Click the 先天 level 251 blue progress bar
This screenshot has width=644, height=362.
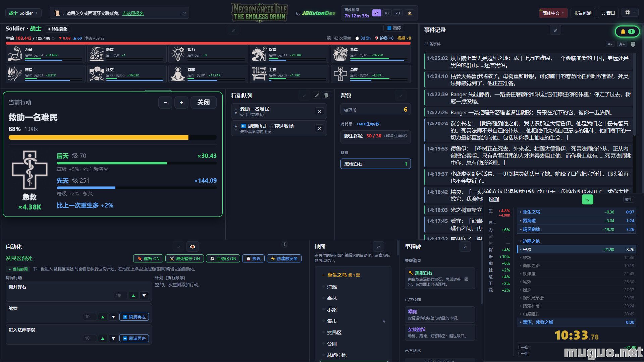[137, 188]
